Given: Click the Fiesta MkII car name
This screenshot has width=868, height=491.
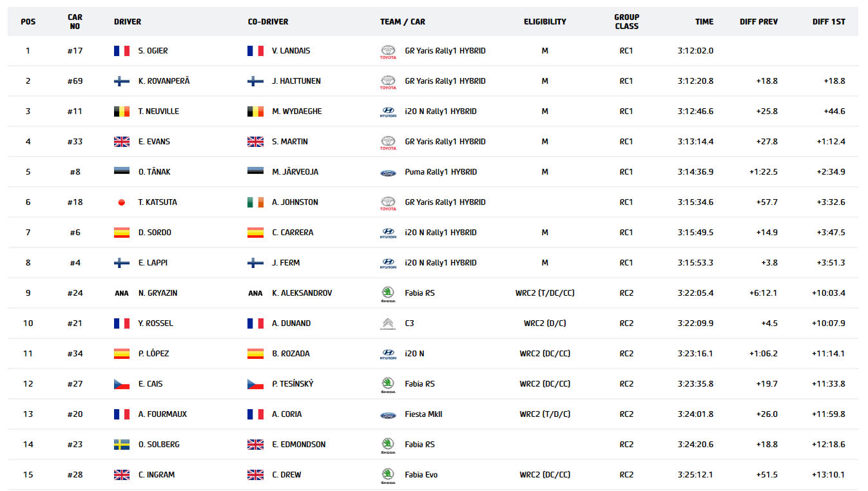Looking at the screenshot, I should 423,414.
